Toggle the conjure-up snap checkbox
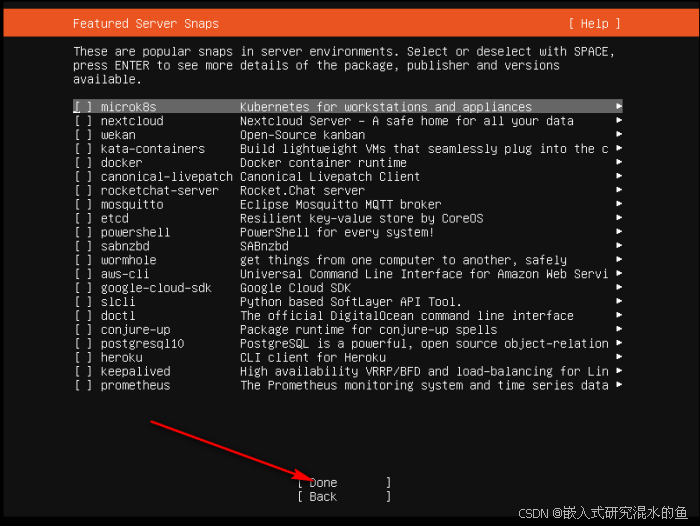This screenshot has width=700, height=527. point(83,330)
